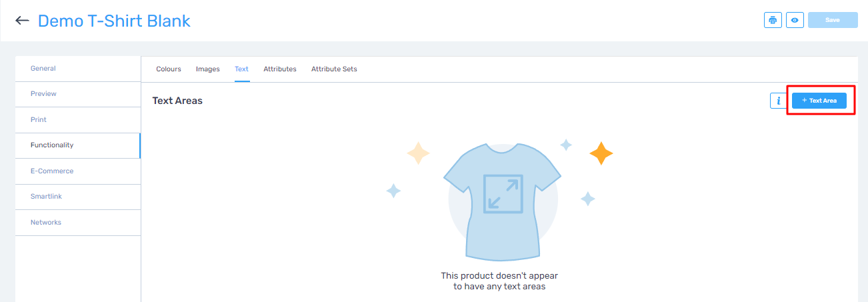
Task: Open the info icon beside Text Area
Action: (778, 101)
